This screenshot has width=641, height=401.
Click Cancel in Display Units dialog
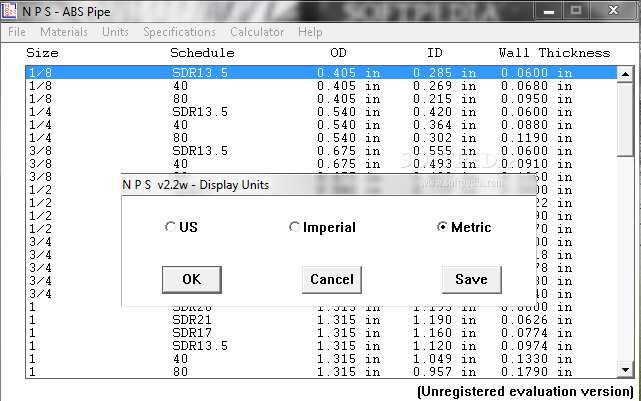tap(332, 280)
